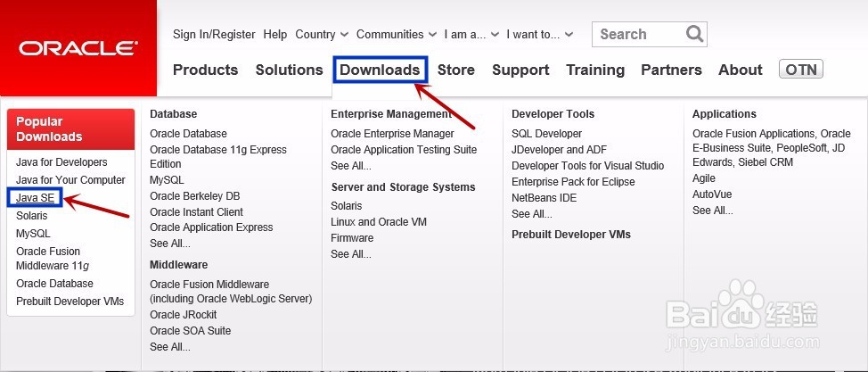
Task: Click the OTN button
Action: click(x=801, y=70)
